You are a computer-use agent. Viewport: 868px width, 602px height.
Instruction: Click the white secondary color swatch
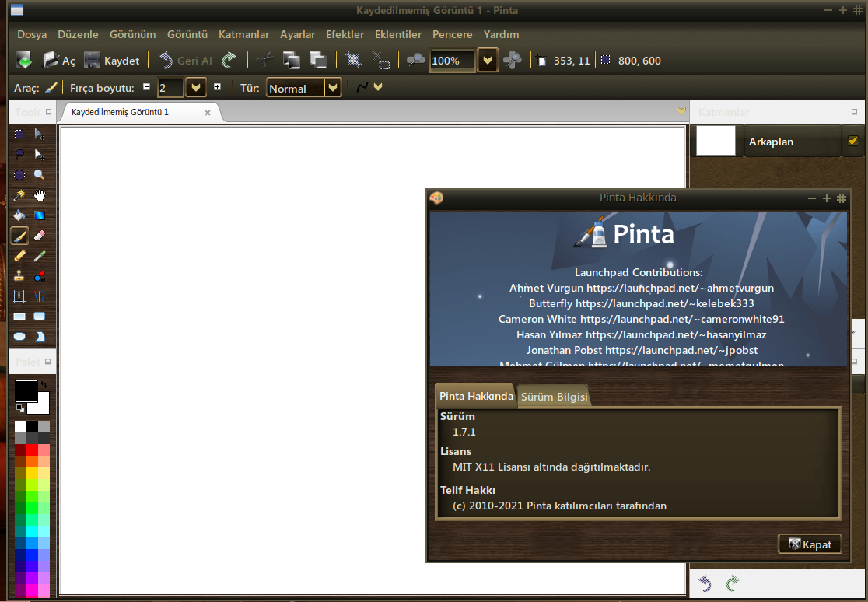(x=40, y=405)
